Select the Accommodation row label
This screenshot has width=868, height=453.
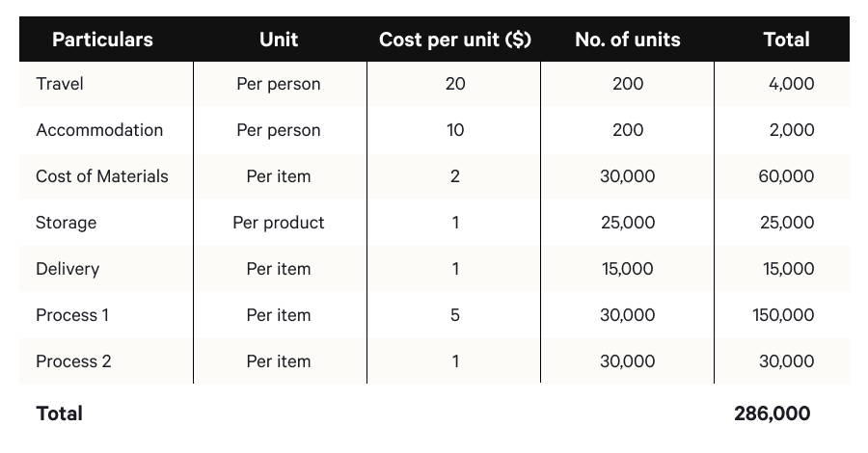(99, 130)
